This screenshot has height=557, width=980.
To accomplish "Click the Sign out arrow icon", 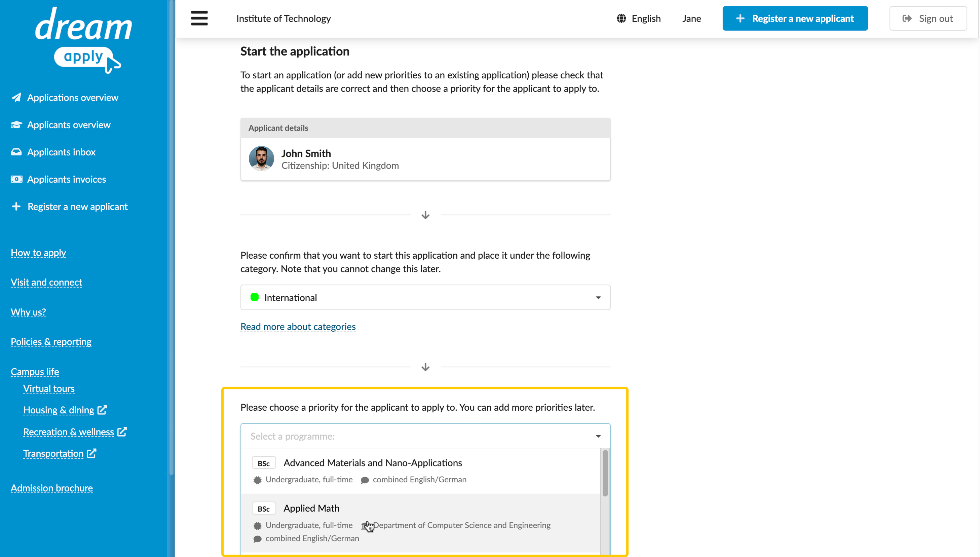I will coord(907,18).
